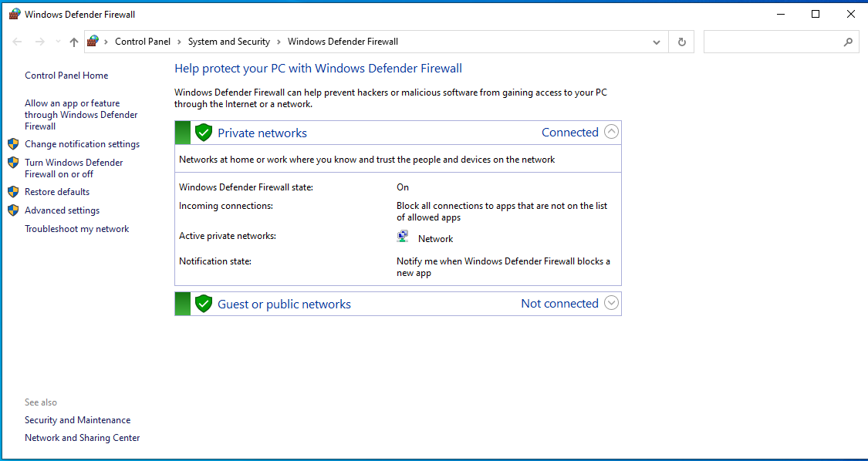Click the Private networks heading
Viewport: 868px width, 461px height.
pos(262,133)
